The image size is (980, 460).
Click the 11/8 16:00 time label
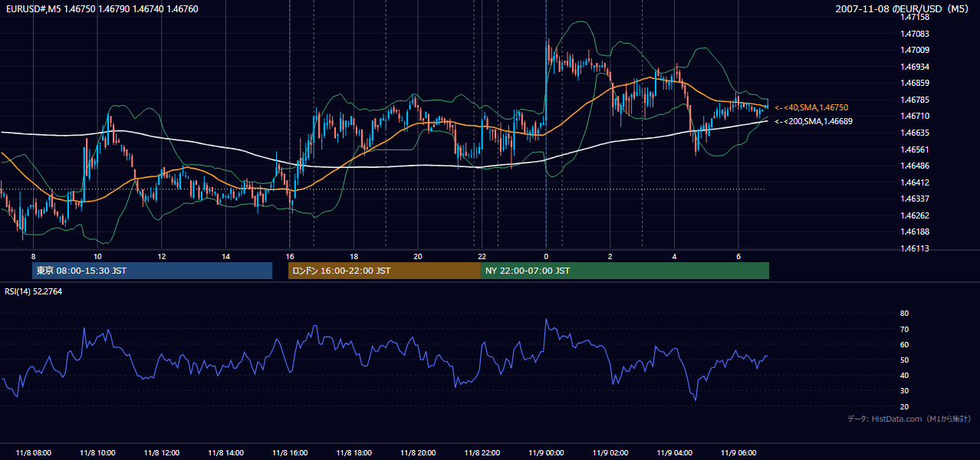[290, 453]
